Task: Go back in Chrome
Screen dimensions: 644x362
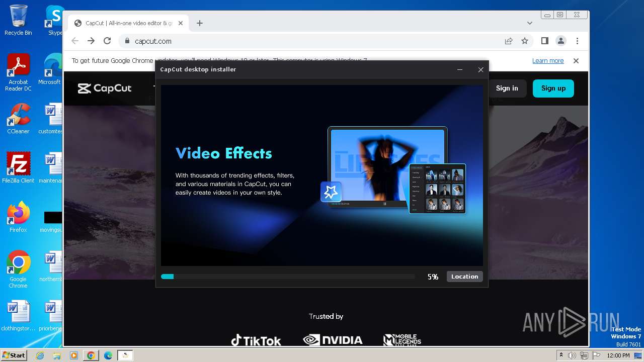Action: 75,41
